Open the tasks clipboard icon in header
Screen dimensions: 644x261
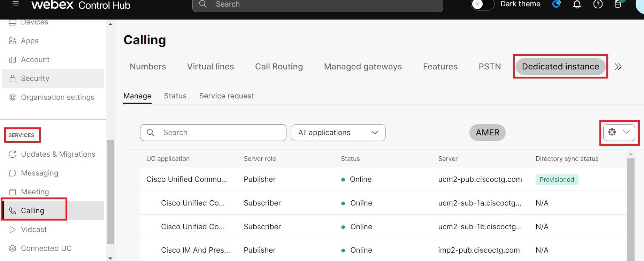coord(618,4)
